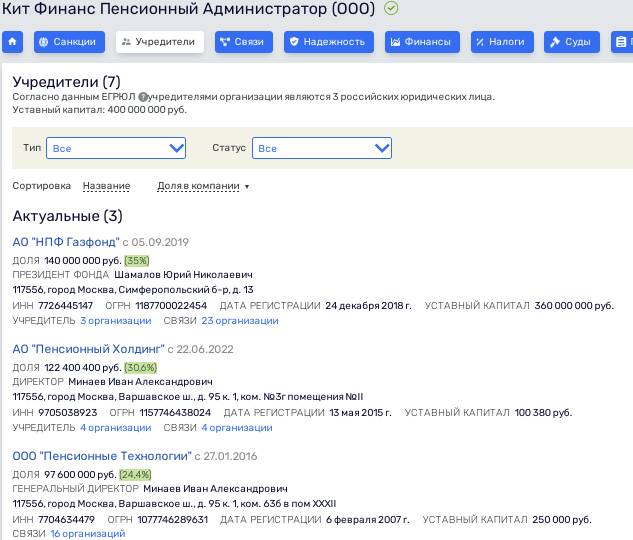Sort by Доля в компании
Screen dimensions: 633x540
point(203,186)
